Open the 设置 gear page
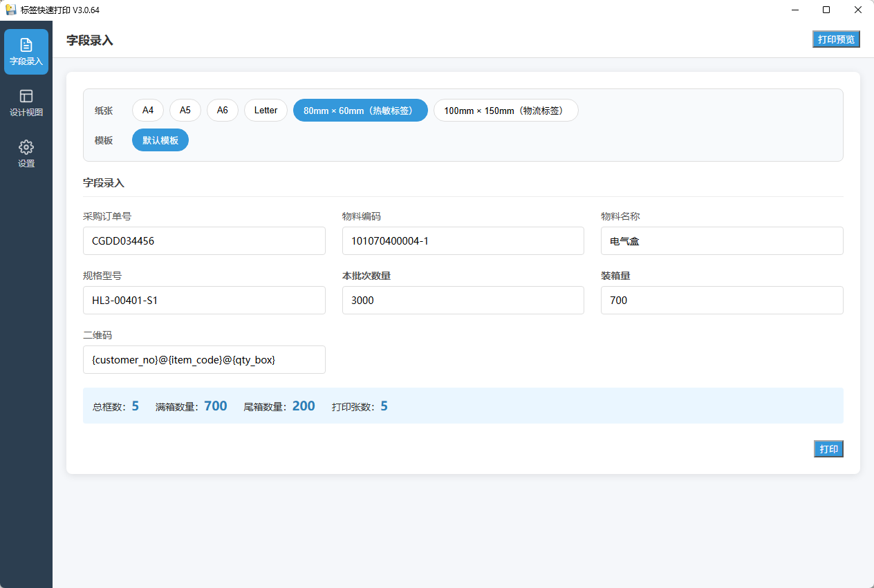 coord(26,154)
